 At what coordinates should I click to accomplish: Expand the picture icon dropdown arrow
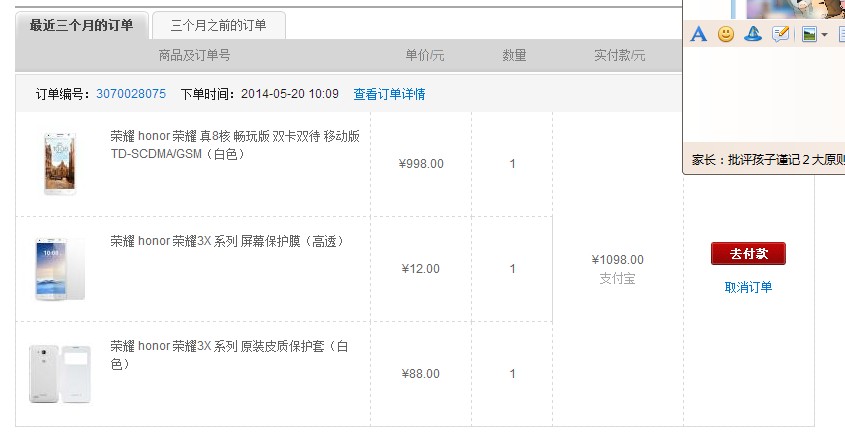point(825,35)
